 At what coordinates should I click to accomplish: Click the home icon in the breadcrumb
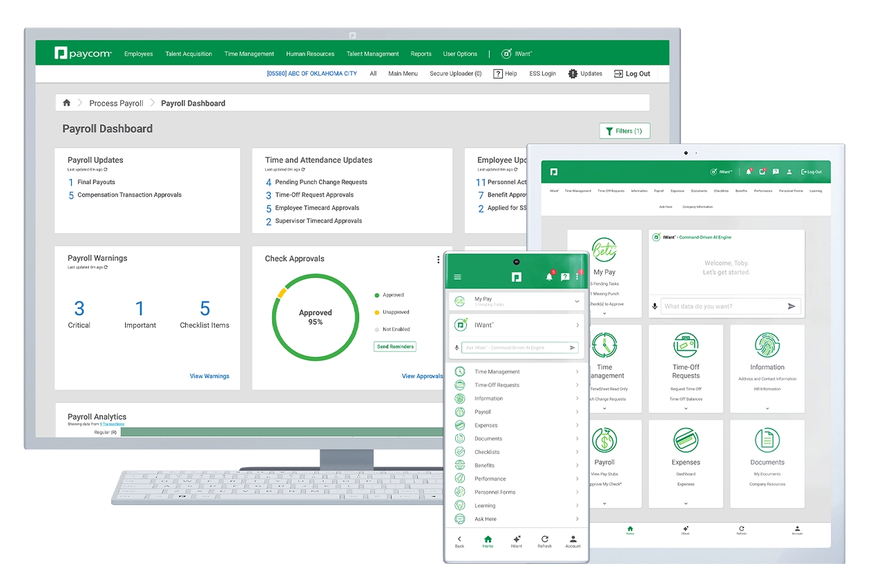[x=67, y=103]
